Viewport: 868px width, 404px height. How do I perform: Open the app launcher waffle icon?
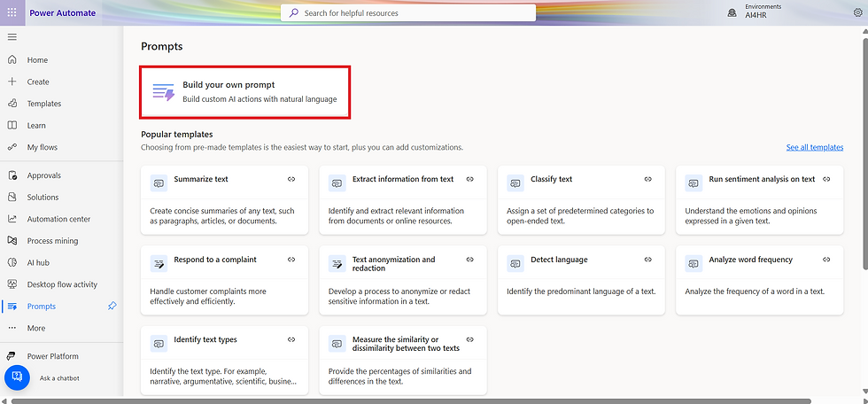(x=12, y=12)
